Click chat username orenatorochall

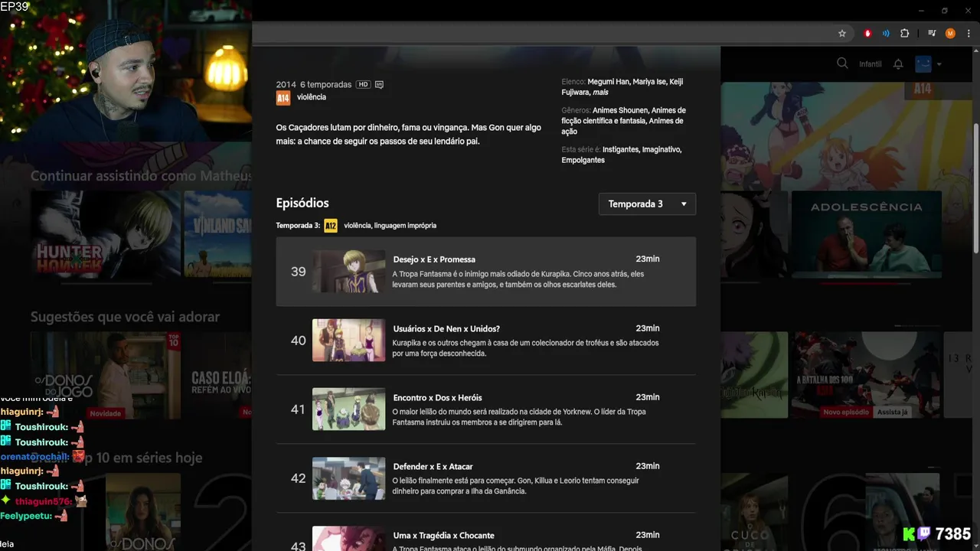tap(35, 456)
